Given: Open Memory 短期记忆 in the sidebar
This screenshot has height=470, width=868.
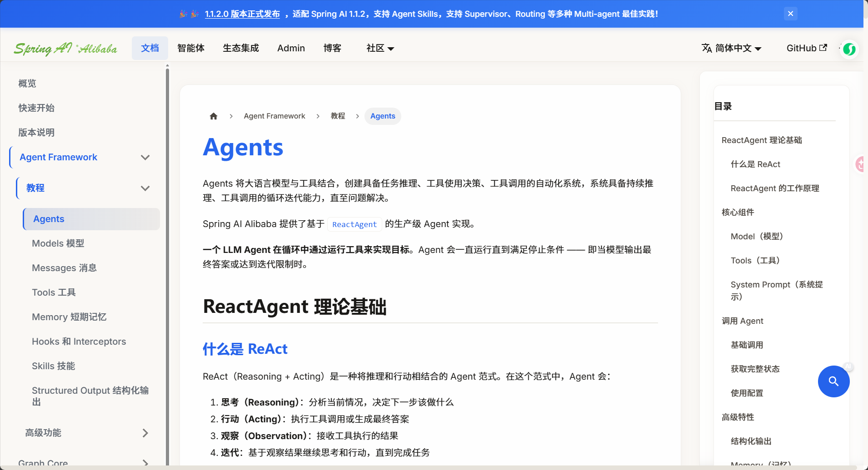Looking at the screenshot, I should click(69, 317).
